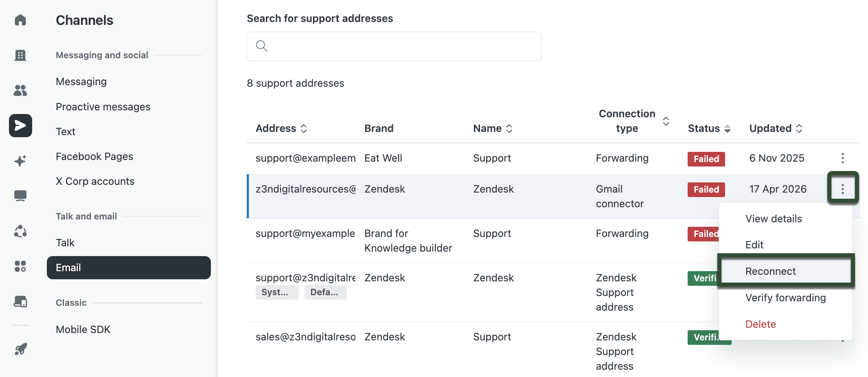Open the Home icon in sidebar
Viewport: 868px width, 377px height.
[x=20, y=20]
